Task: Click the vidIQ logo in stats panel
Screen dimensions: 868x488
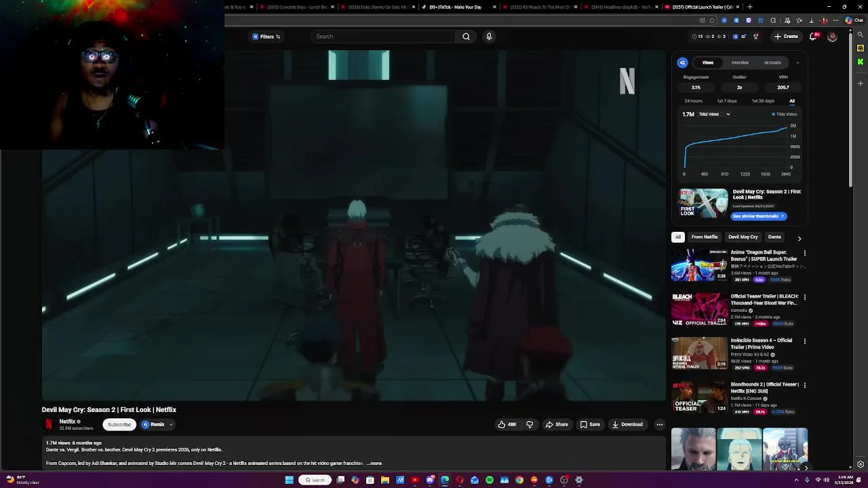Action: coord(683,62)
